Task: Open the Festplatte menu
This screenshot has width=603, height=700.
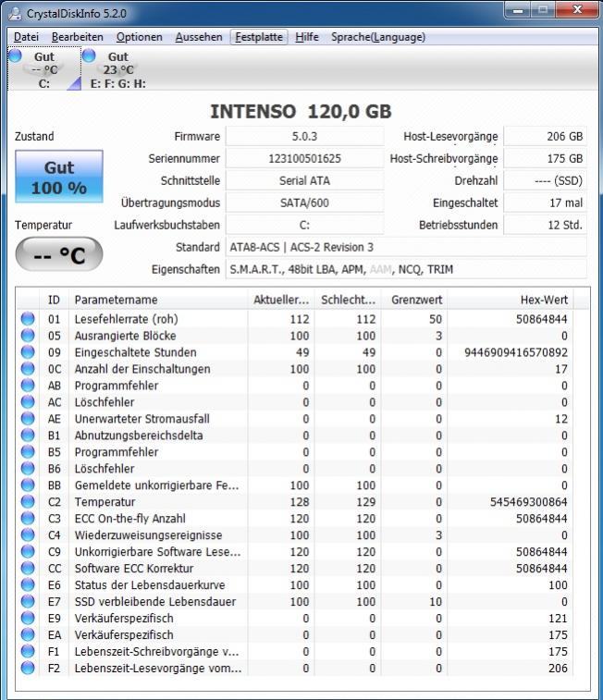Action: pyautogui.click(x=259, y=37)
